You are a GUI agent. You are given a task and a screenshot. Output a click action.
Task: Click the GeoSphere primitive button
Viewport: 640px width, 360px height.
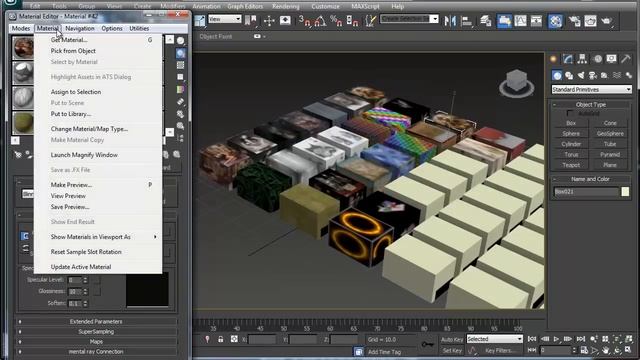pyautogui.click(x=610, y=133)
